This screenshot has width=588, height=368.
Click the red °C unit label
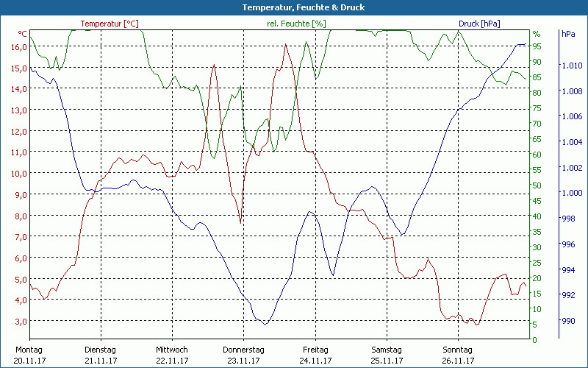pos(22,35)
